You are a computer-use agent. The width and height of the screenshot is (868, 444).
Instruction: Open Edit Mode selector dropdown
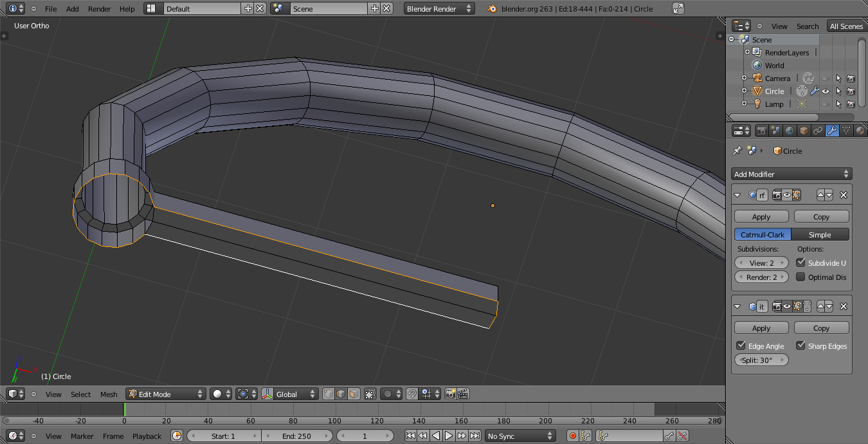coord(166,394)
